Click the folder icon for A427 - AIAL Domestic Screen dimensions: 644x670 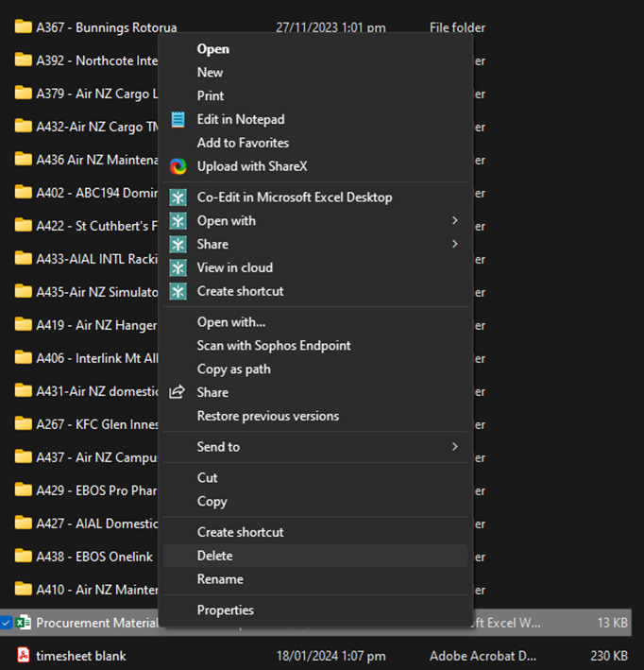point(23,523)
